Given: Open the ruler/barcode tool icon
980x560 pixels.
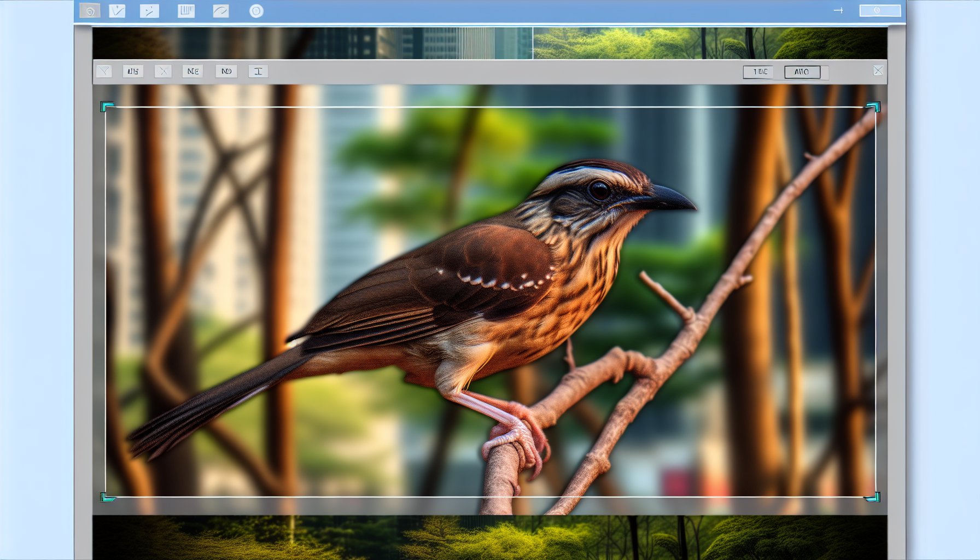Looking at the screenshot, I should (186, 10).
